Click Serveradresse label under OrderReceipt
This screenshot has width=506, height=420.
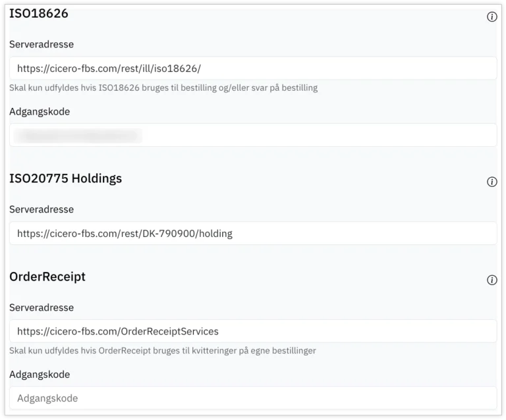tap(42, 307)
